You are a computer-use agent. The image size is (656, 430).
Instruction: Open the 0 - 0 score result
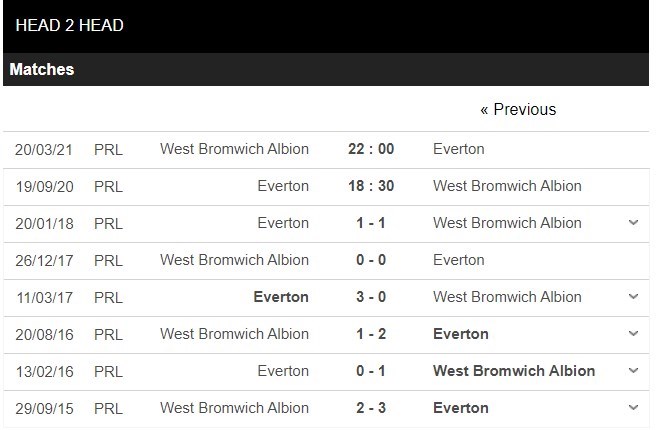pos(371,260)
